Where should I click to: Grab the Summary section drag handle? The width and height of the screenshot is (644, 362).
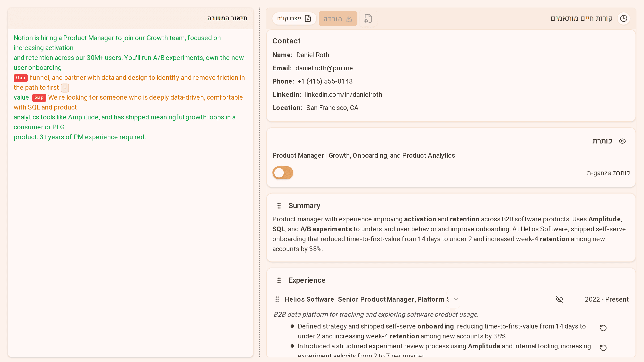tap(279, 206)
